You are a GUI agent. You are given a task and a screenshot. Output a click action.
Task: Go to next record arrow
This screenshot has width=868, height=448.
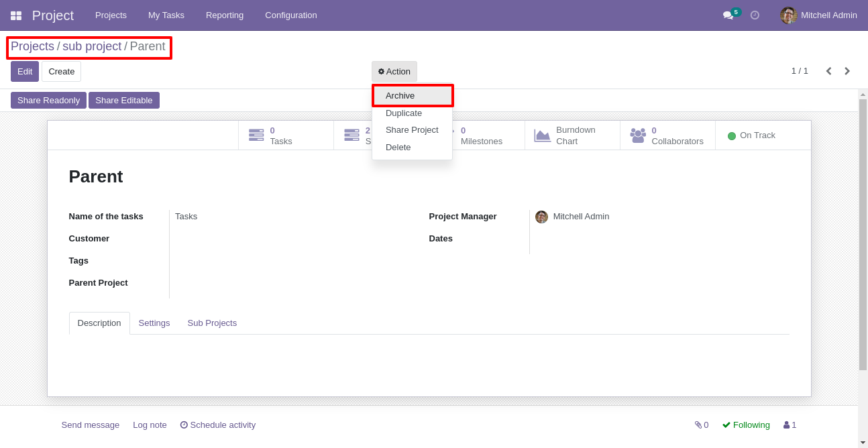click(847, 71)
